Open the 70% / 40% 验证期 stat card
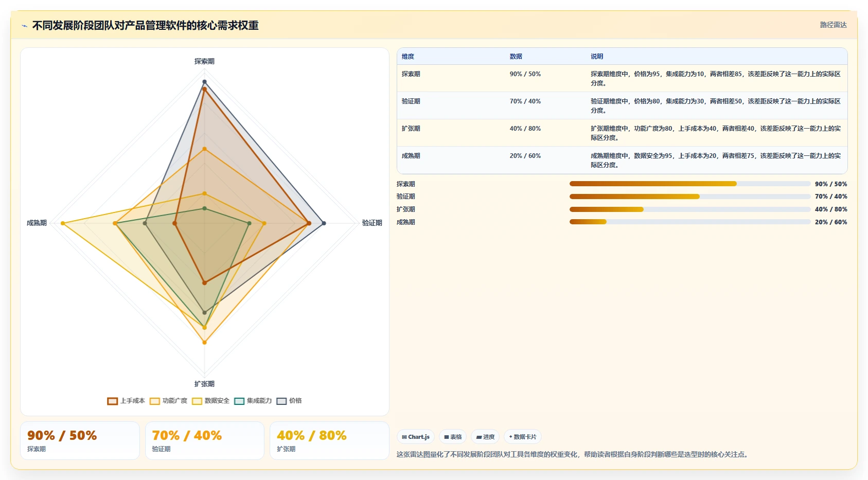 click(205, 441)
